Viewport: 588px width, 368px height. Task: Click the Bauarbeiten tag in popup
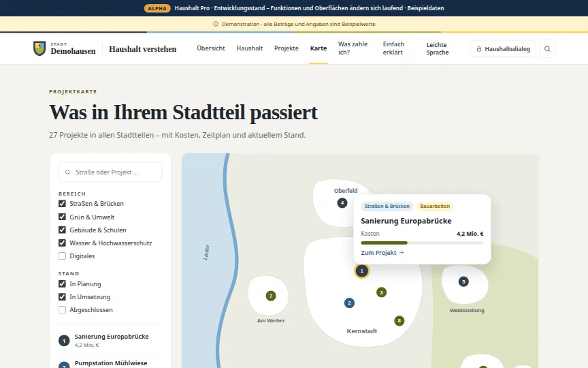[x=435, y=206]
